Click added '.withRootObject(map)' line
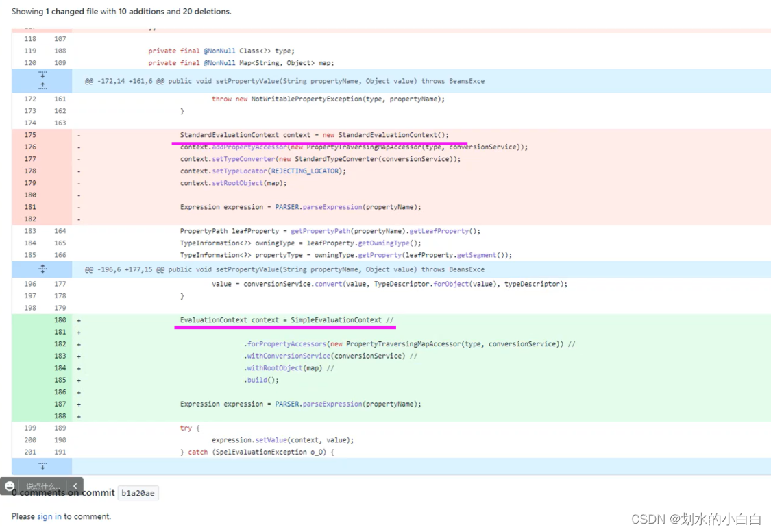The width and height of the screenshot is (771, 532). point(289,367)
